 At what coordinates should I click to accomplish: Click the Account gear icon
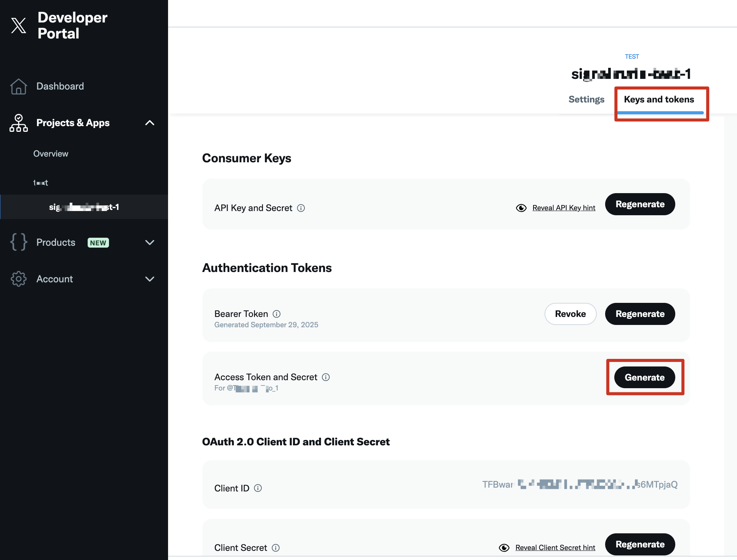pyautogui.click(x=18, y=279)
